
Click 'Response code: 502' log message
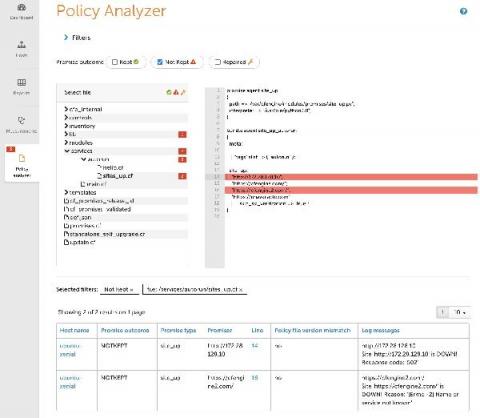[389, 362]
